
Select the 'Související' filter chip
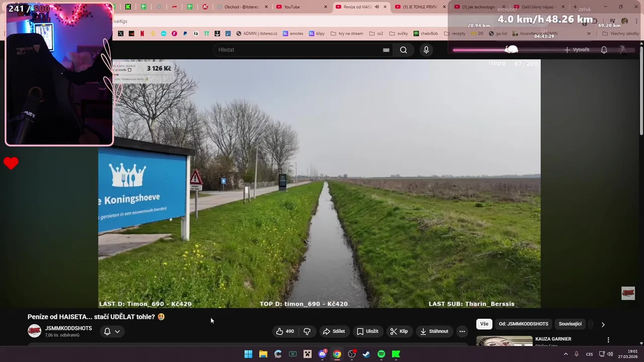570,324
